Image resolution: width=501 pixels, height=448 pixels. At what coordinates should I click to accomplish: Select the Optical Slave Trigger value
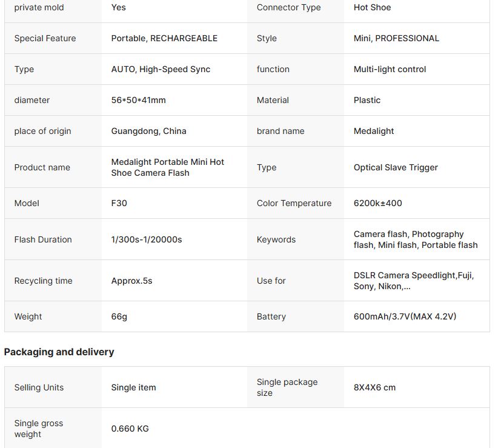396,167
